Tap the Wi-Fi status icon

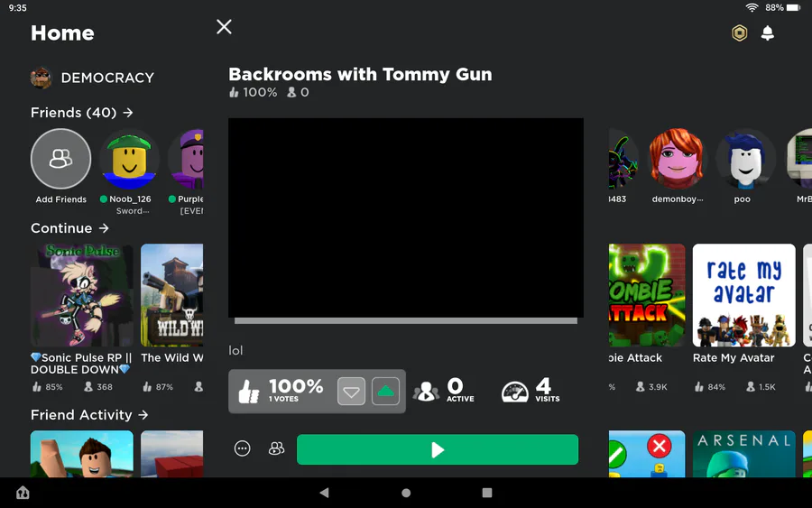pyautogui.click(x=752, y=8)
